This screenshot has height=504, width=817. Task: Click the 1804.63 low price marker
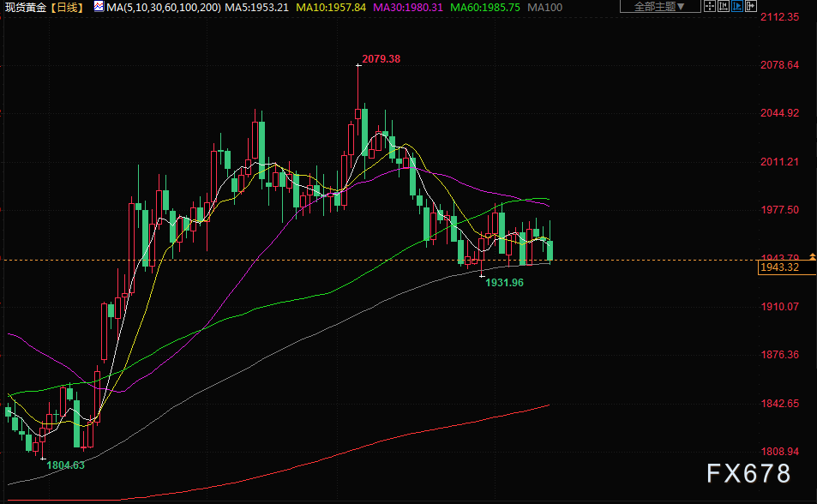click(x=66, y=465)
